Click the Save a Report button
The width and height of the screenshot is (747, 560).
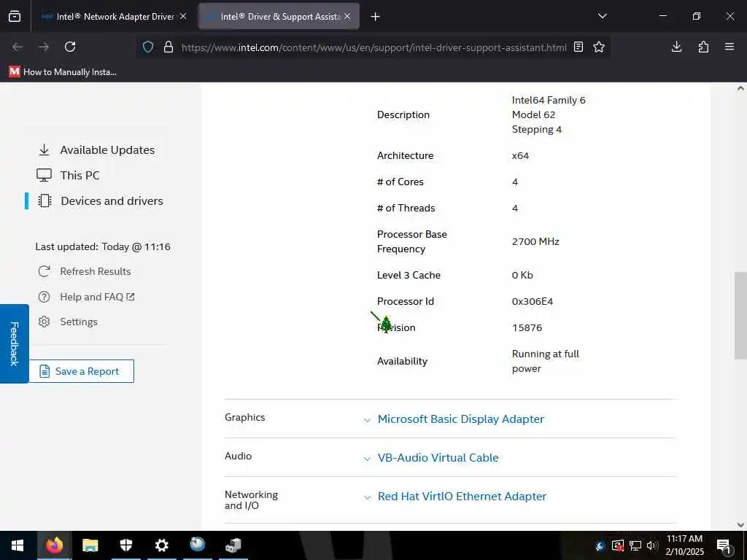pos(82,371)
